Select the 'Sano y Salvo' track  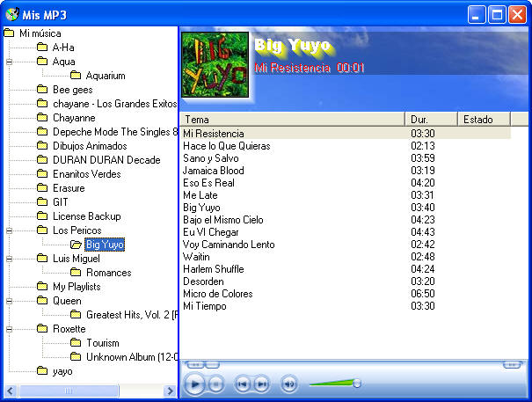tap(211, 158)
